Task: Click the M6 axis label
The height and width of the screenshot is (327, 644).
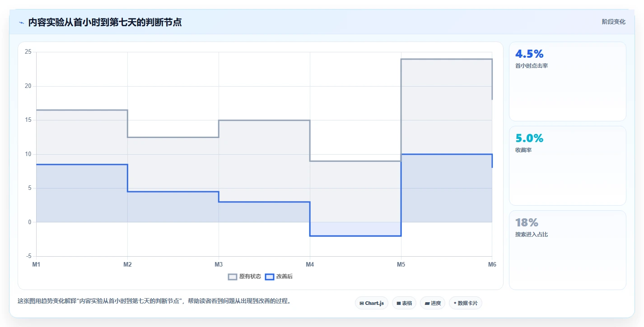Action: click(492, 265)
